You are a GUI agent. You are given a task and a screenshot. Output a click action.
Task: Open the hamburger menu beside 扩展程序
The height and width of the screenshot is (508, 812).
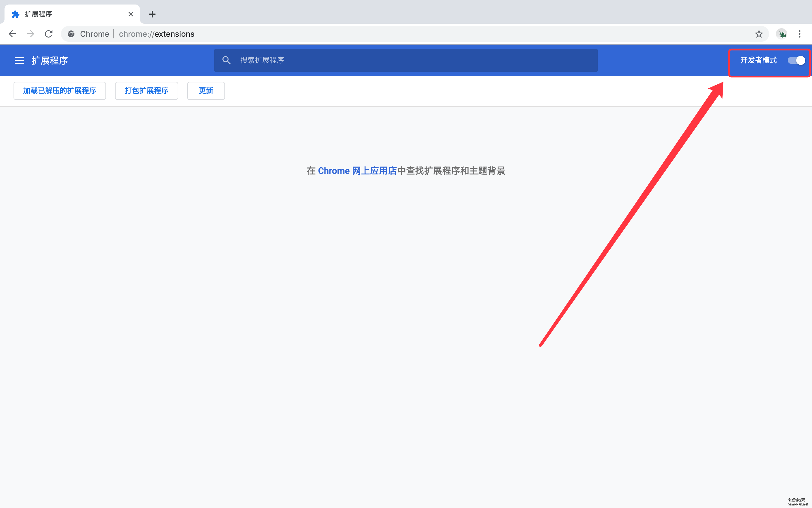(19, 60)
